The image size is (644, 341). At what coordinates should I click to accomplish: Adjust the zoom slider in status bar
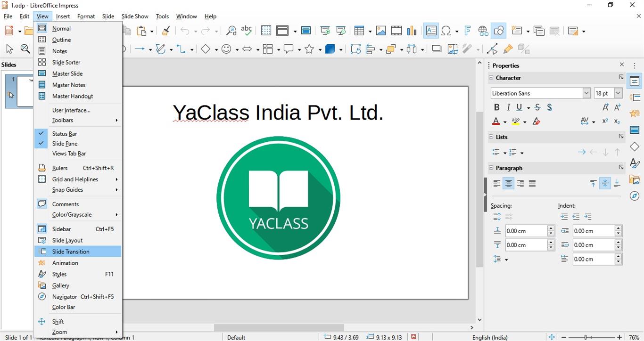click(585, 337)
